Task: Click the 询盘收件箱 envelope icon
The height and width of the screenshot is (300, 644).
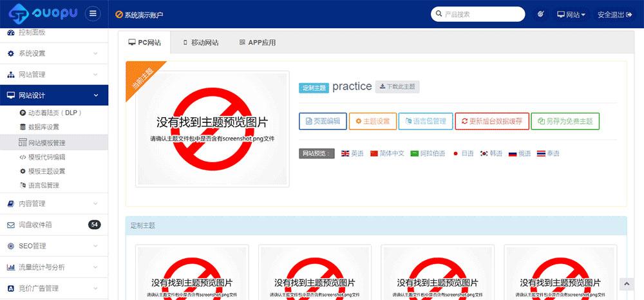Action: tap(11, 225)
